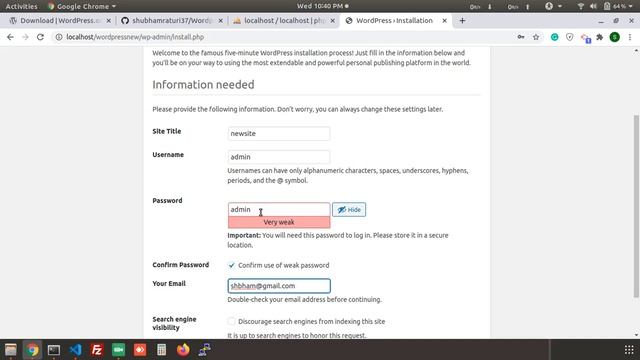Click the Site Title field
Viewport: 640px width, 360px height.
click(x=279, y=133)
